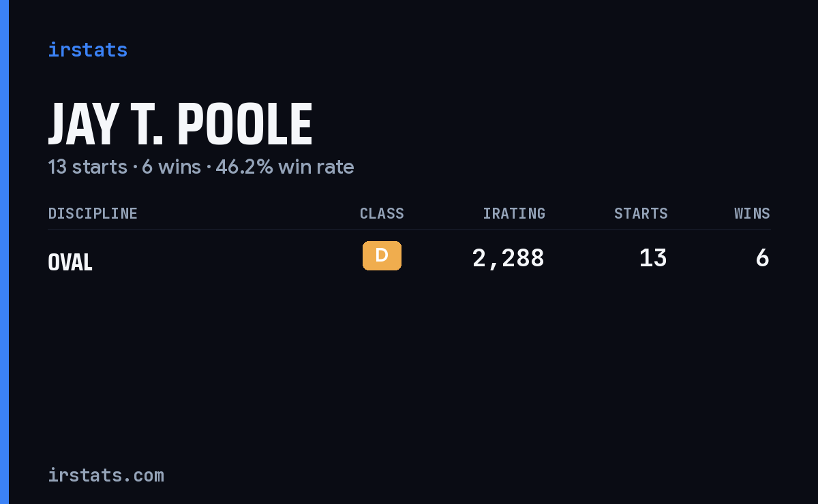
Task: Sort by the CLASS column header
Action: 382,213
